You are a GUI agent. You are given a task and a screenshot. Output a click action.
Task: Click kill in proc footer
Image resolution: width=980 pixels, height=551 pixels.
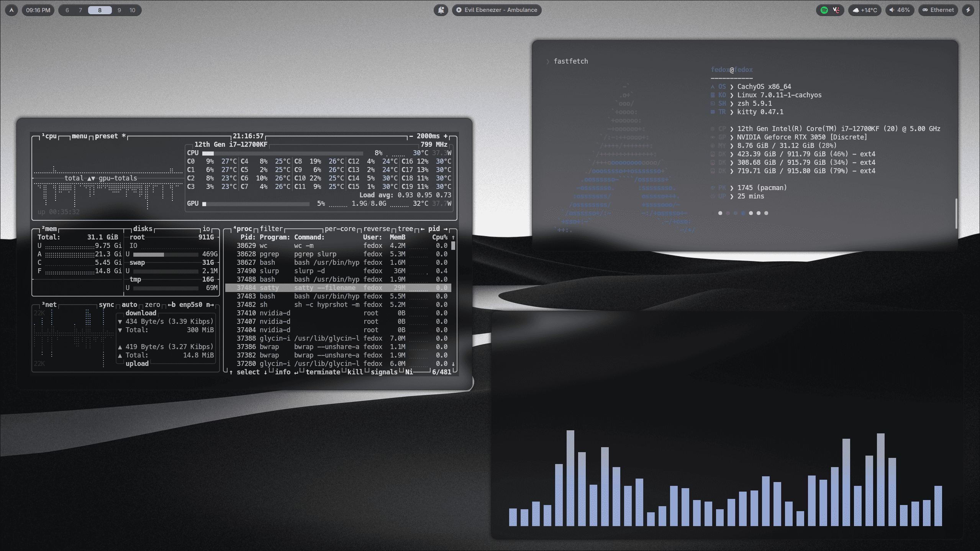point(355,372)
